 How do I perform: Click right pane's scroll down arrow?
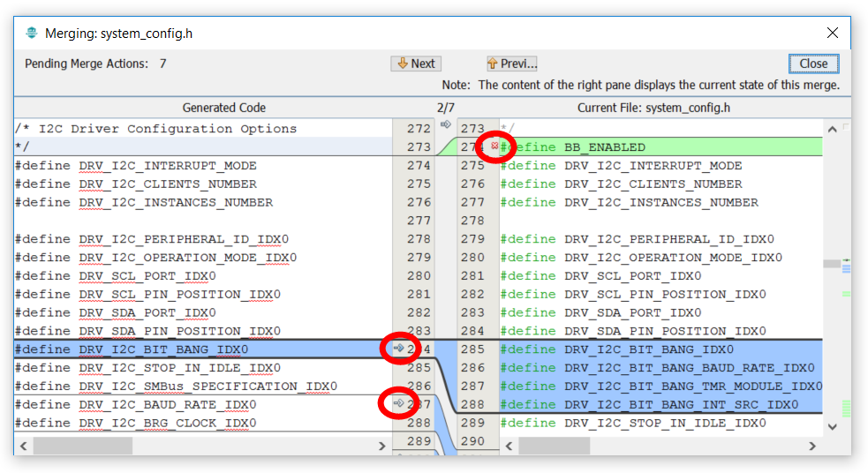point(831,427)
